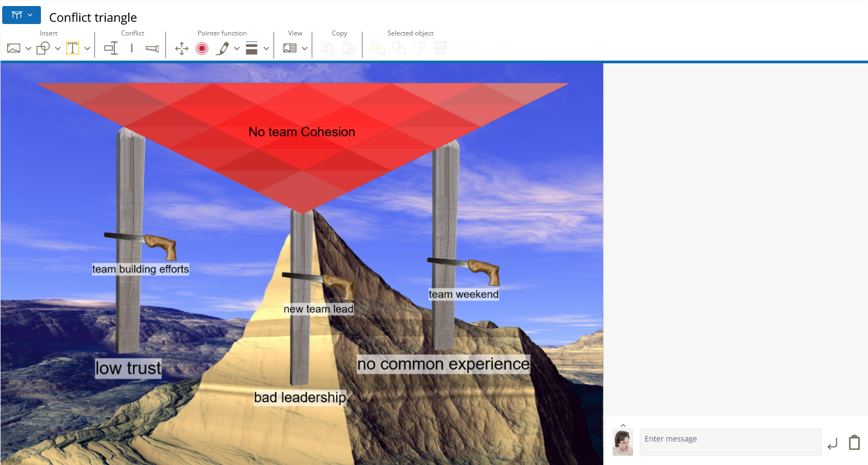Select the 'low trust' label

point(128,368)
